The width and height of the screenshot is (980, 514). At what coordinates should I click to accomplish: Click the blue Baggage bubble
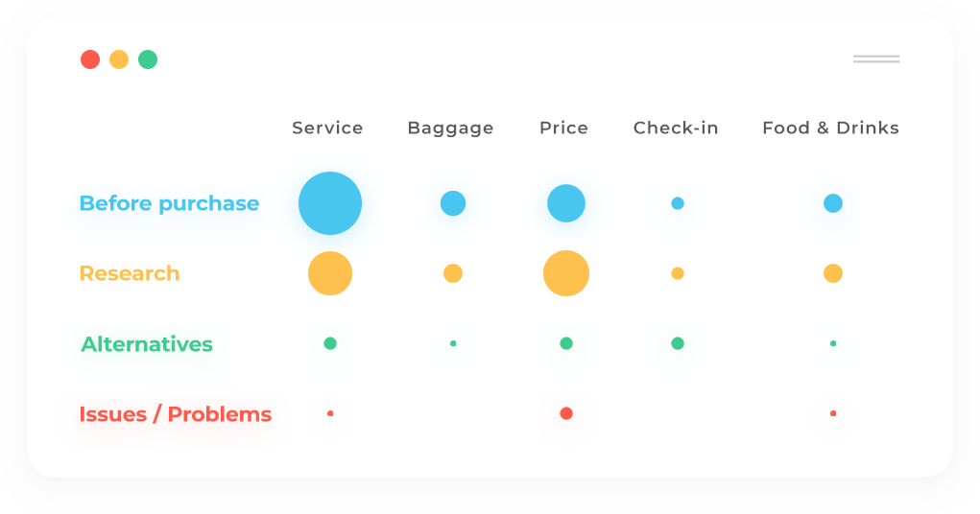(453, 203)
